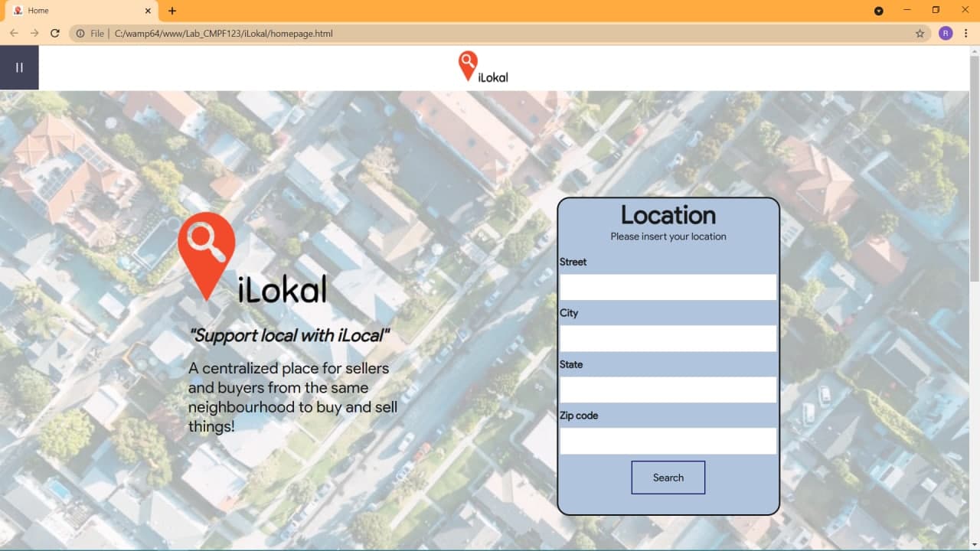Click "Please insert your location" text
Screen dimensions: 980x551
(x=668, y=236)
